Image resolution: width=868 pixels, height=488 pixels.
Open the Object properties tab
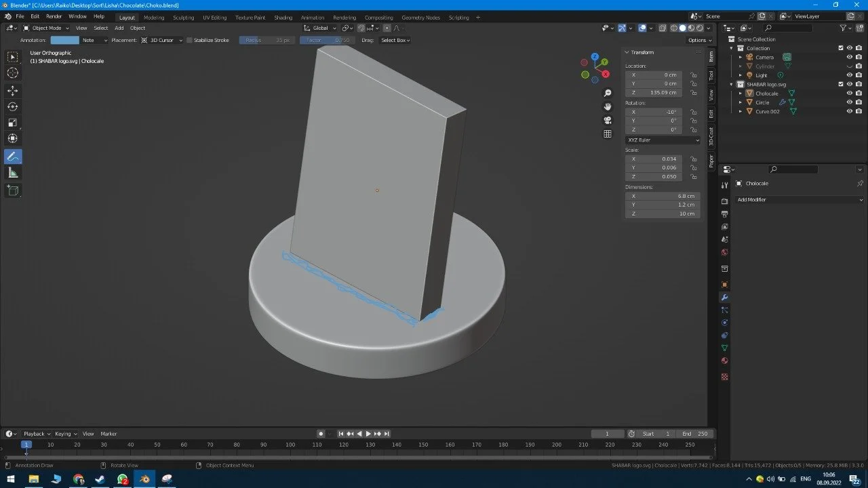[724, 285]
